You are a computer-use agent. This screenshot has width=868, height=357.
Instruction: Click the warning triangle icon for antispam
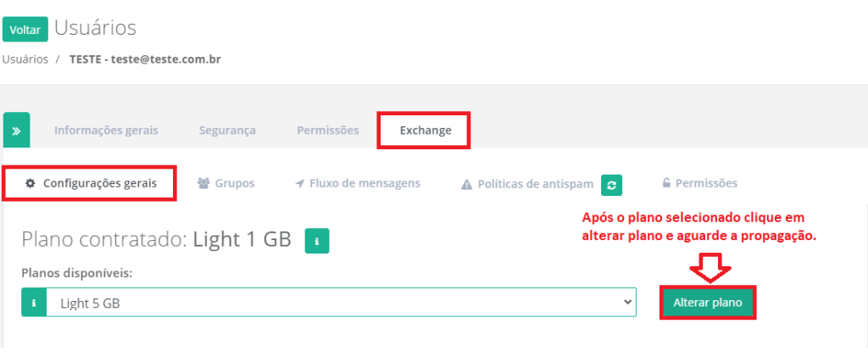point(467,184)
